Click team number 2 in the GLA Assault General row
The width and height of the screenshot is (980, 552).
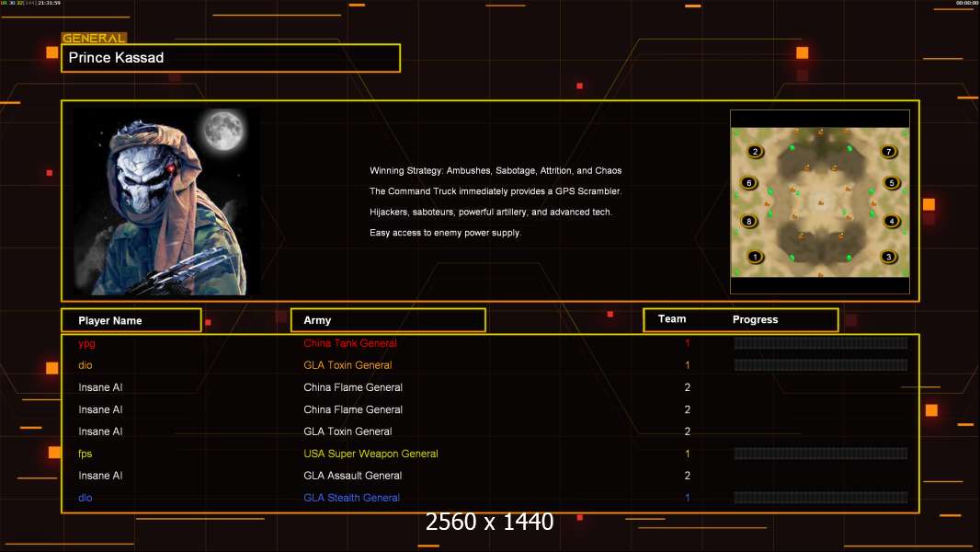point(687,476)
